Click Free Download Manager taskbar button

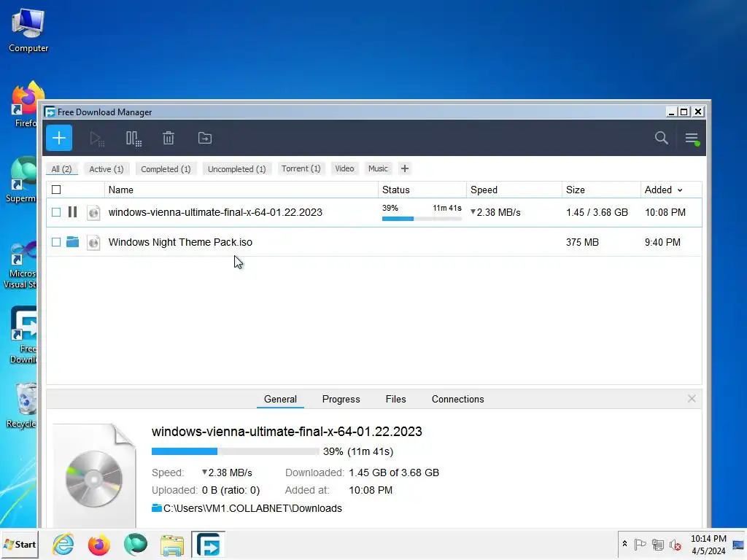(208, 544)
